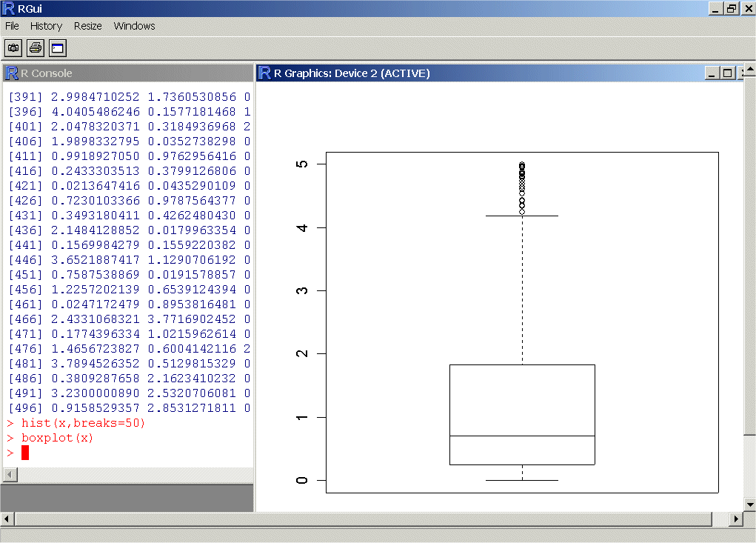Screen dimensions: 756x543
Task: Open the File menu
Action: tap(12, 26)
